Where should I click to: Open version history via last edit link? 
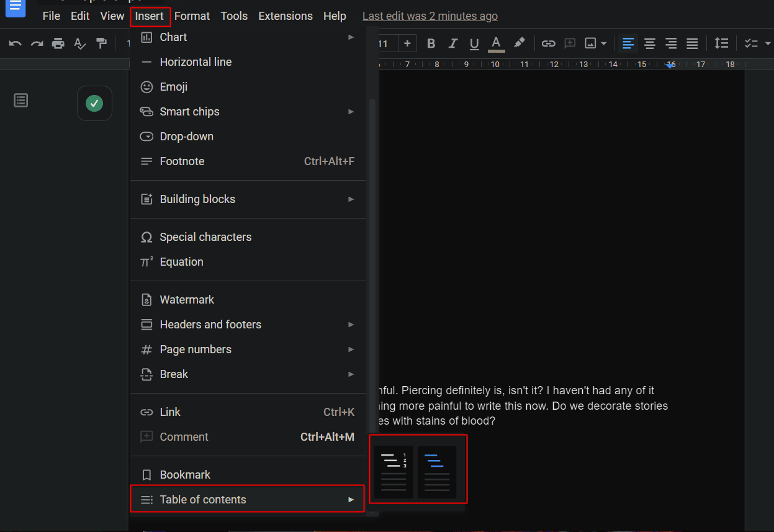pyautogui.click(x=430, y=16)
